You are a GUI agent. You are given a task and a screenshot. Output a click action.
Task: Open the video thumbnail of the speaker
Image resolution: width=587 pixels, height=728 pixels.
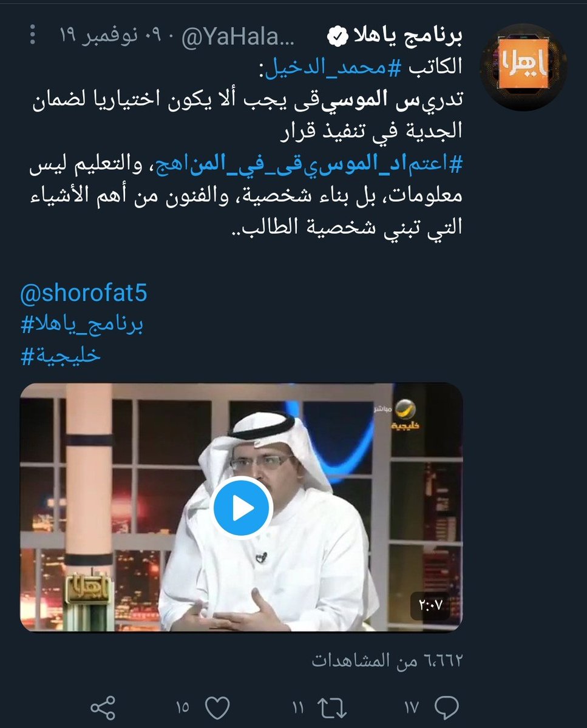click(242, 507)
